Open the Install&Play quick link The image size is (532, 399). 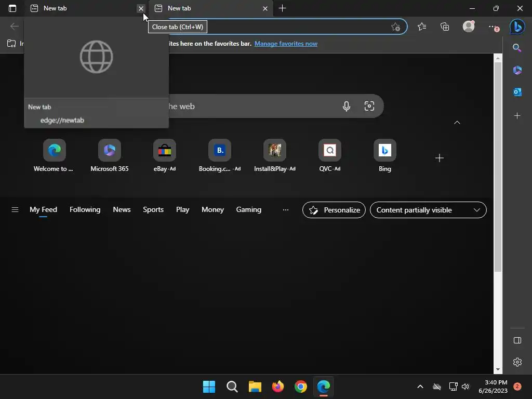tap(275, 155)
